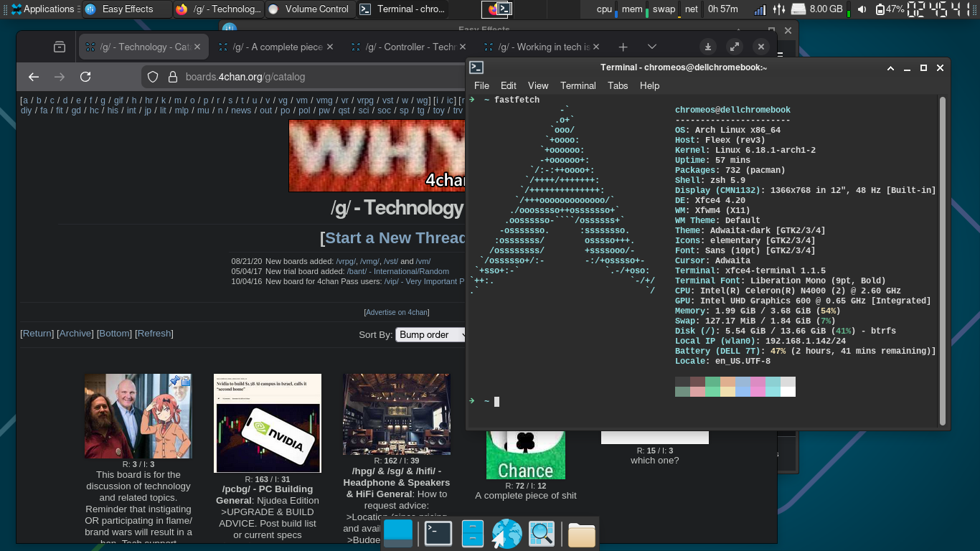The image size is (980, 551).
Task: Click the 4chan WHY banner image
Action: tap(377, 156)
